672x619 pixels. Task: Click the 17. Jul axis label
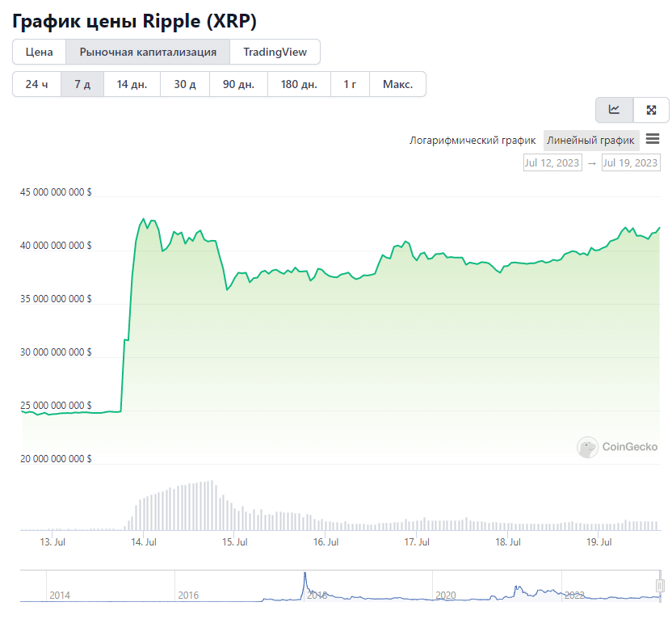(x=417, y=542)
